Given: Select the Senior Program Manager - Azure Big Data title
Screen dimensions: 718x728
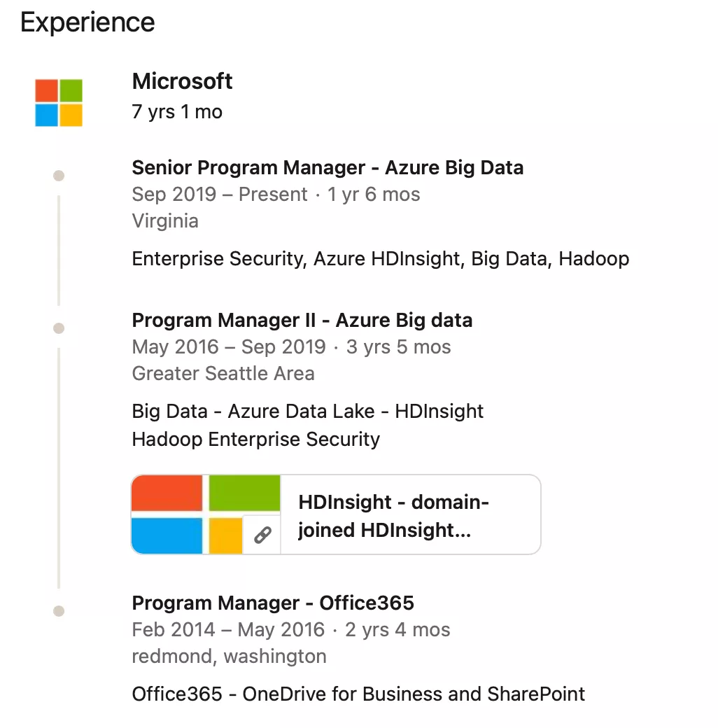Looking at the screenshot, I should [328, 167].
